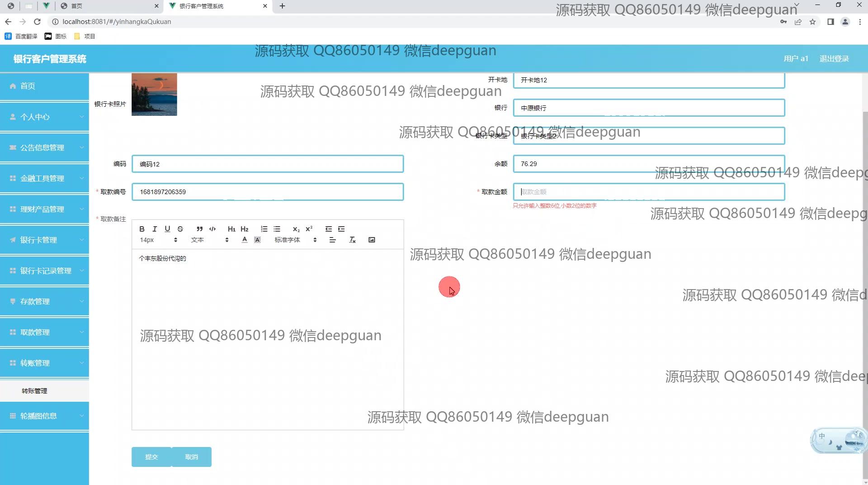868x485 pixels.
Task: Switch to the 首页 browser tab
Action: click(x=108, y=6)
